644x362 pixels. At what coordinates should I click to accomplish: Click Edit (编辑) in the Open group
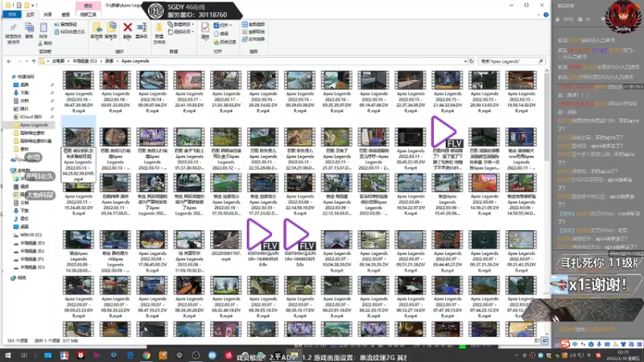pyautogui.click(x=221, y=34)
